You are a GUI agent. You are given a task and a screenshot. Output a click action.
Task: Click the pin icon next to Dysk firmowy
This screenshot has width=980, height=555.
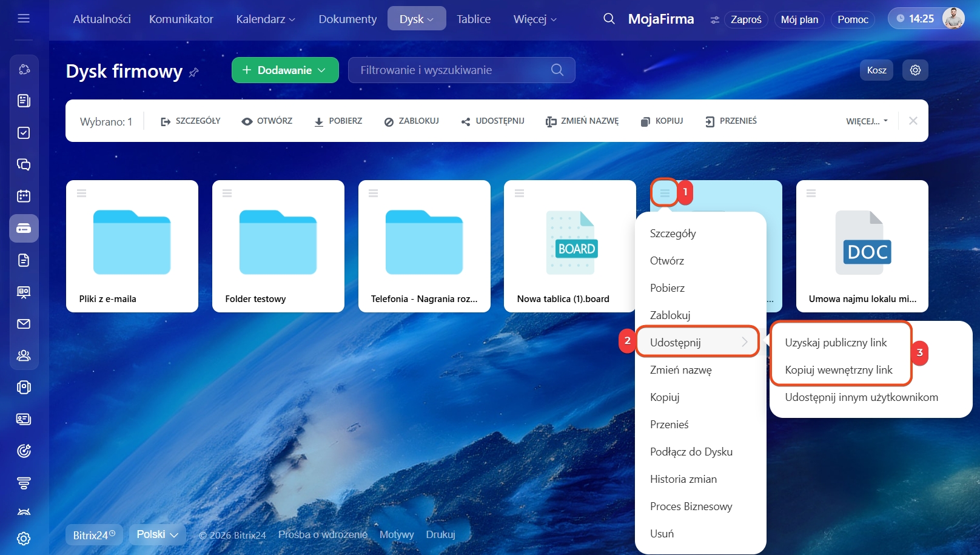(194, 73)
